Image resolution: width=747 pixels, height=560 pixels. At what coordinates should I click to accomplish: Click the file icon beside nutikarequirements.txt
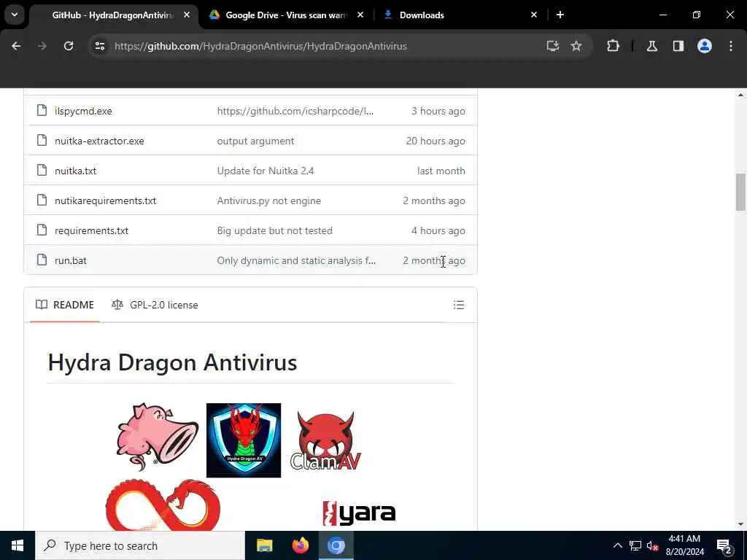point(42,200)
